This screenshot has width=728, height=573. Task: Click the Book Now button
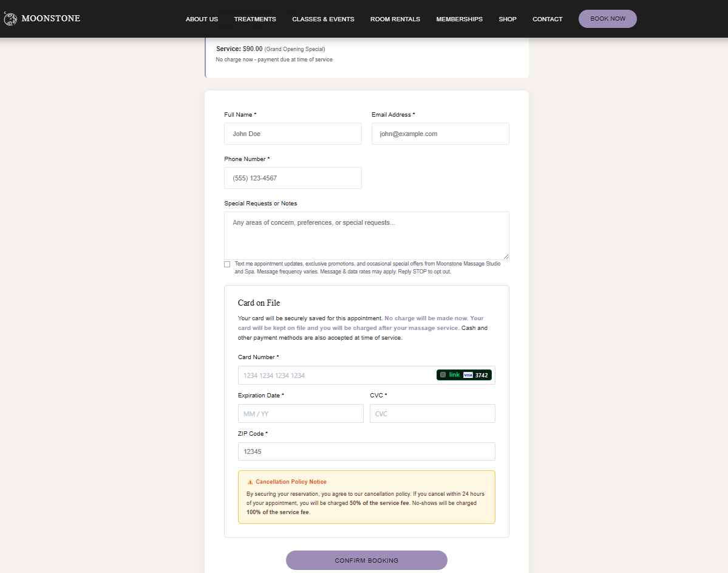(607, 19)
